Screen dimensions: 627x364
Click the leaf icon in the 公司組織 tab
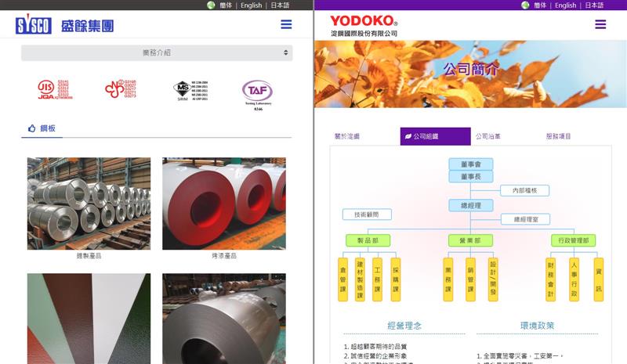point(408,136)
